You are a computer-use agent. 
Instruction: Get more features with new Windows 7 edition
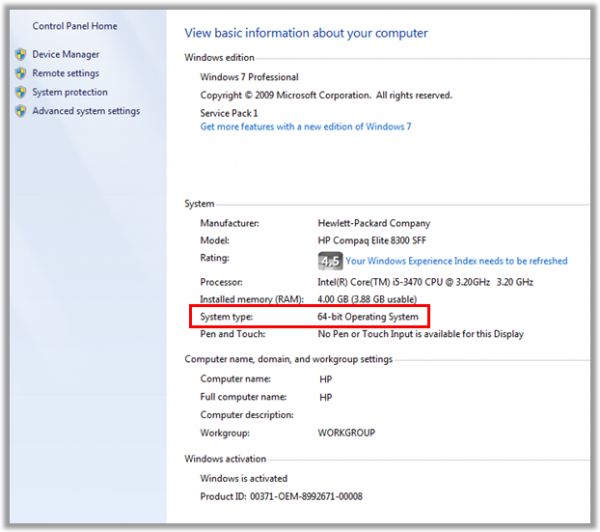tap(305, 127)
